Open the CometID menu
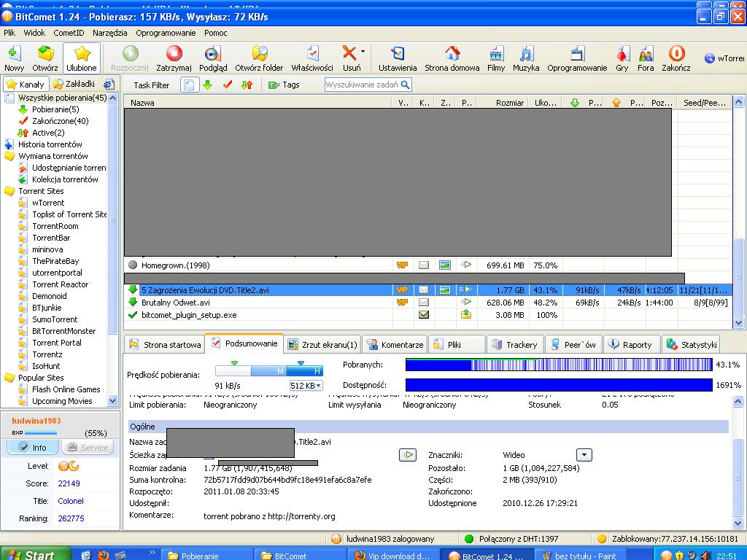The image size is (747, 560). click(x=69, y=33)
